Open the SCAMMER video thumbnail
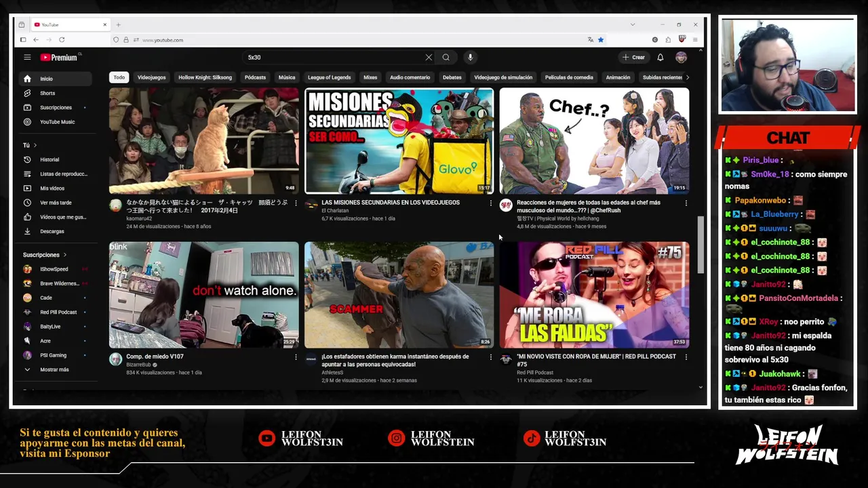Image resolution: width=868 pixels, height=488 pixels. [399, 295]
